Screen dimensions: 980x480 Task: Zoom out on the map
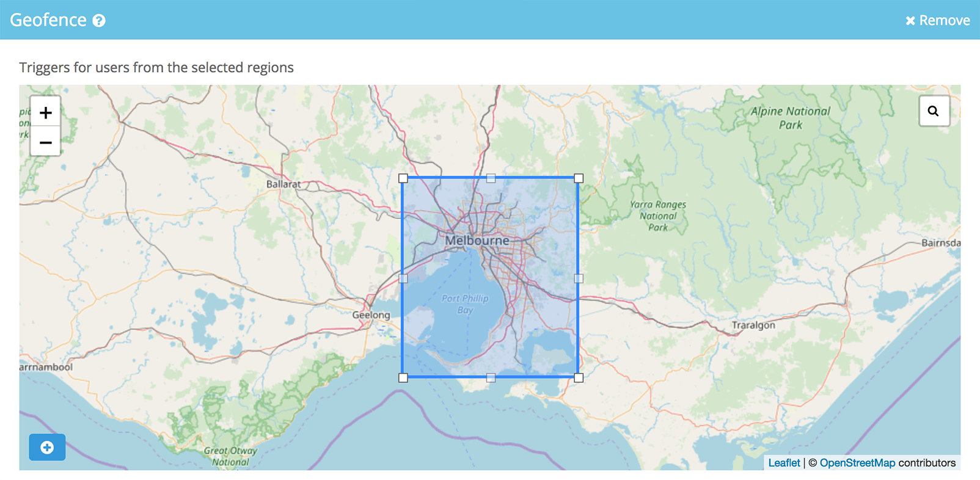(46, 142)
